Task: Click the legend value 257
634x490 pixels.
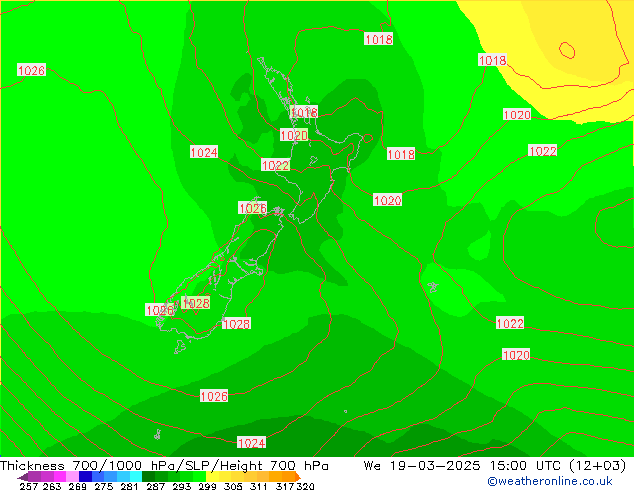Action: pyautogui.click(x=28, y=486)
